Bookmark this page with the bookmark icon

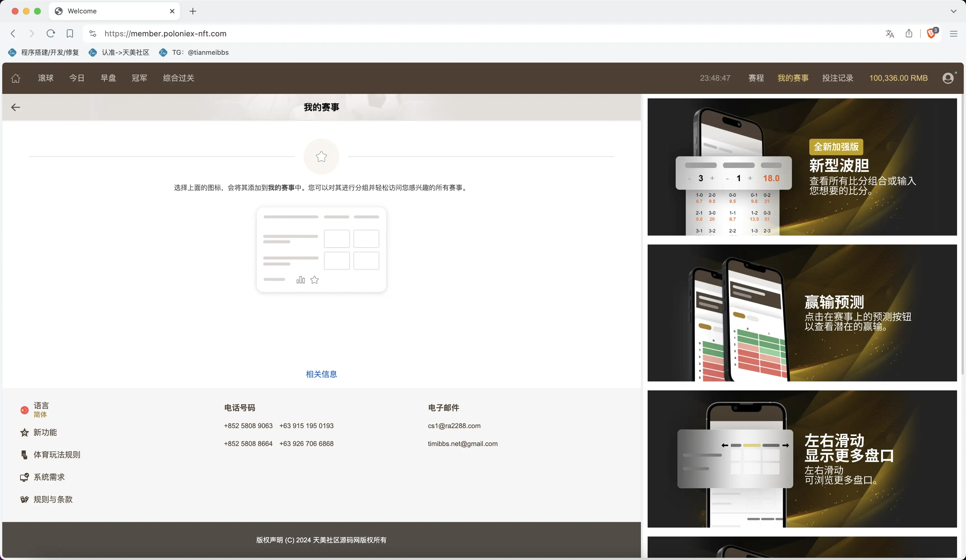click(70, 34)
